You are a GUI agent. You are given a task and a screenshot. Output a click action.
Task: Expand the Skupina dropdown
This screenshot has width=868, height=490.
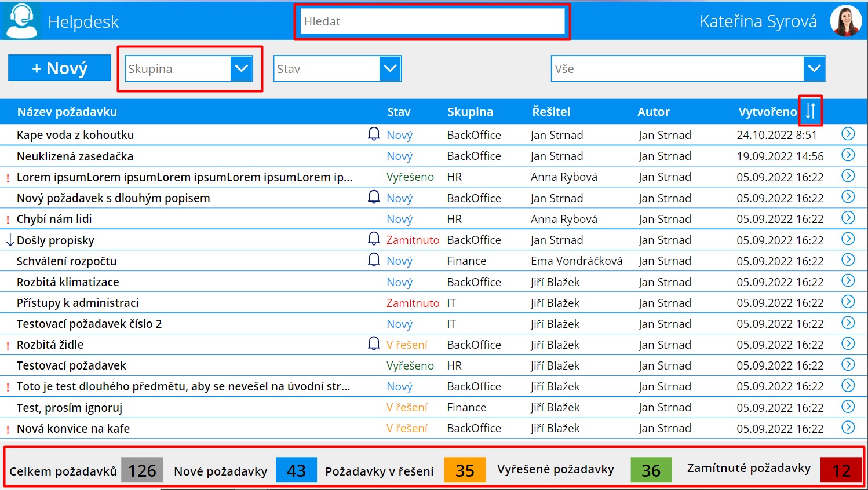click(241, 68)
